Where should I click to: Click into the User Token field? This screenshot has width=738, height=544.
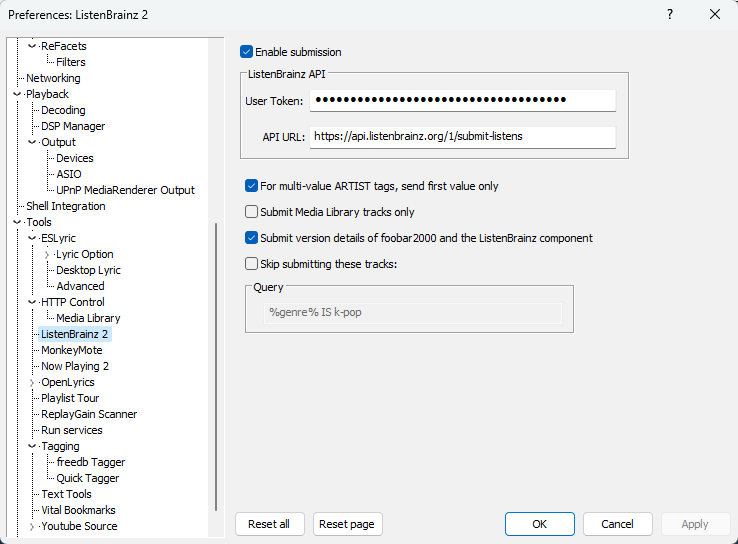pyautogui.click(x=463, y=100)
